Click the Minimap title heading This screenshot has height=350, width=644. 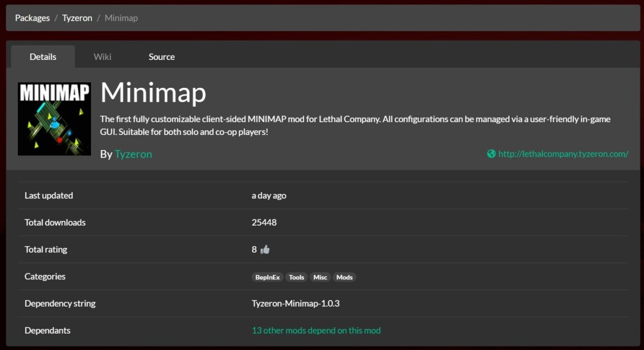[153, 92]
